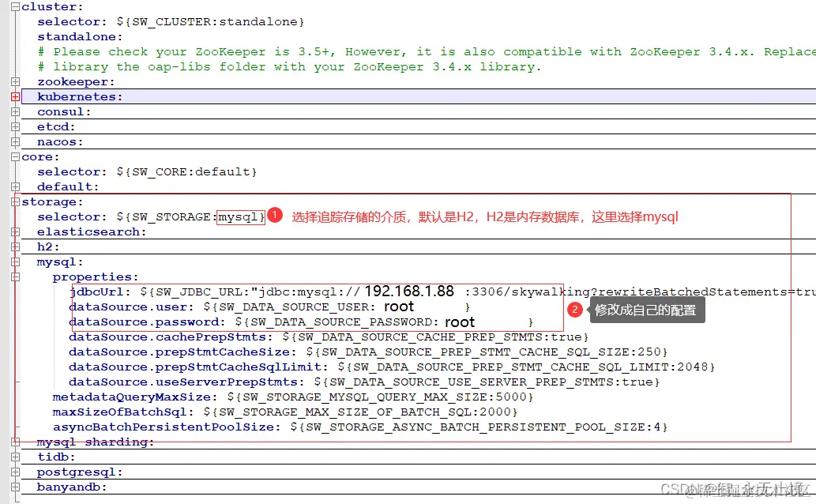816x504 pixels.
Task: Collapse the core section fold marker
Action: [16, 156]
